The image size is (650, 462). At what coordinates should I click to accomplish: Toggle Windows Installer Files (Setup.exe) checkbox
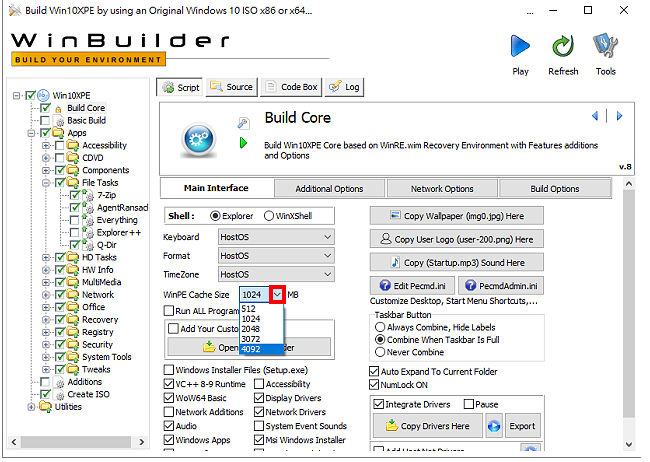pos(169,370)
